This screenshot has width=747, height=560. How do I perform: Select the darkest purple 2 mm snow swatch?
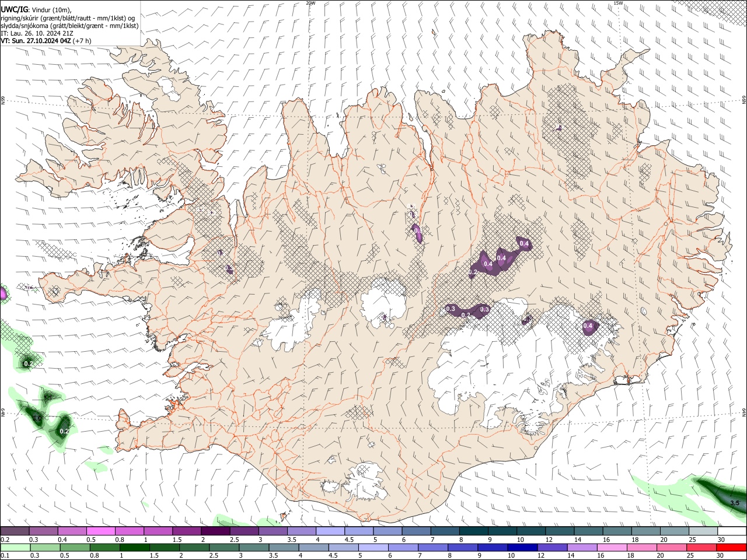coord(215,531)
